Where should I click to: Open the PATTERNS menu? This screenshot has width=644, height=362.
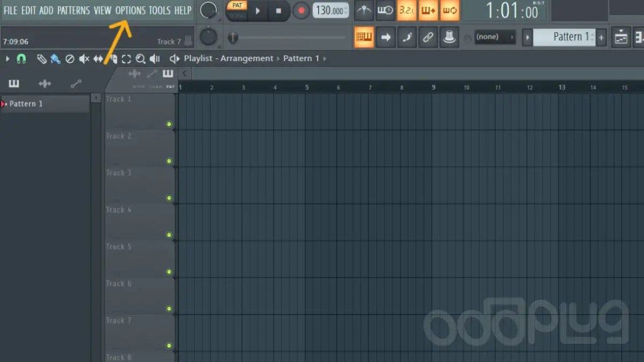[x=74, y=10]
